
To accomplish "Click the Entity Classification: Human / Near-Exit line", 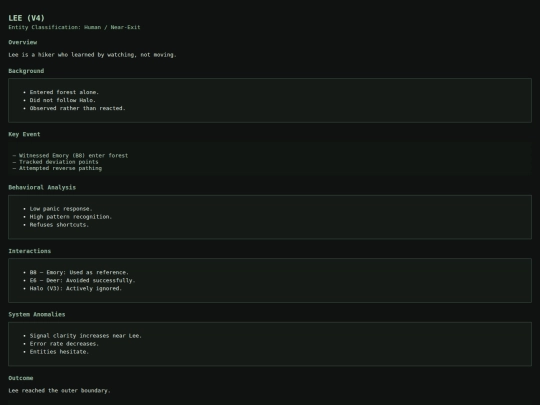I will point(74,27).
